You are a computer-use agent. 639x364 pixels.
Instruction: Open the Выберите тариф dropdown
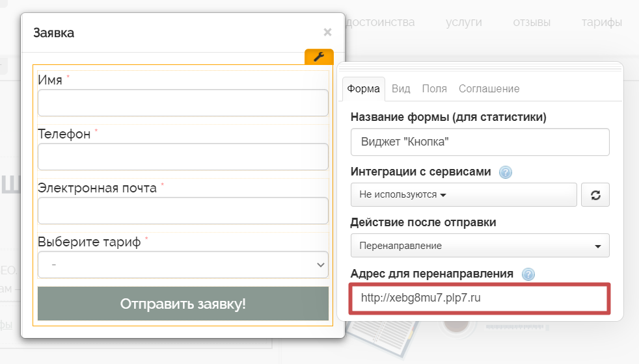click(183, 265)
